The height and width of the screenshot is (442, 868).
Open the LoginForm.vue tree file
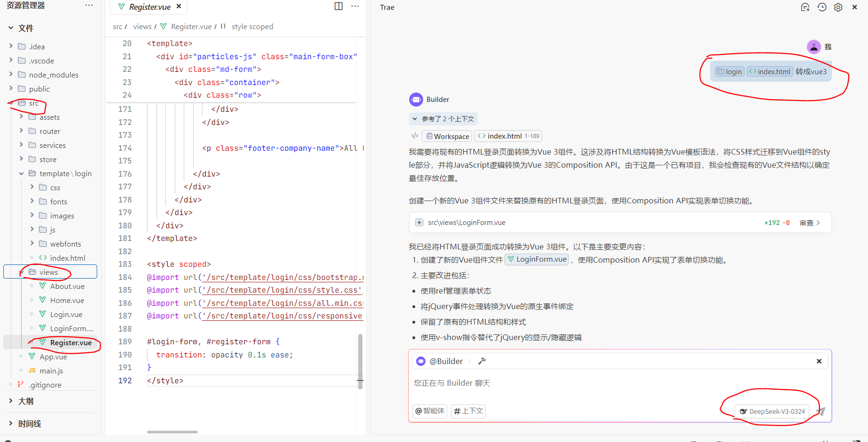click(x=71, y=328)
